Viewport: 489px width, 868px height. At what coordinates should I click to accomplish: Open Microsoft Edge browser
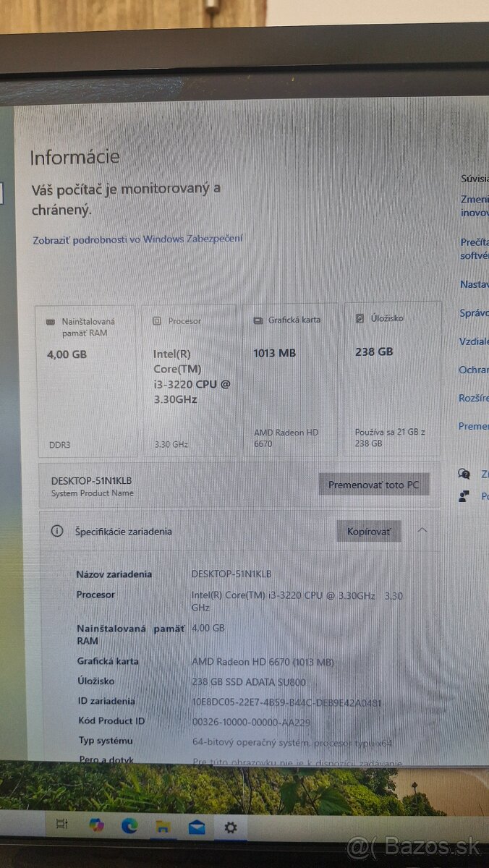pyautogui.click(x=129, y=825)
